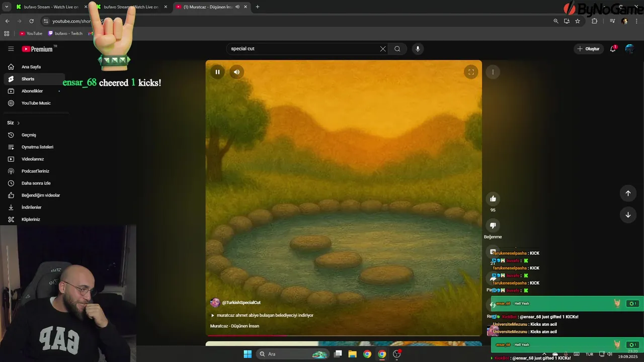Pause the playing Short video
This screenshot has height=362, width=644.
217,72
